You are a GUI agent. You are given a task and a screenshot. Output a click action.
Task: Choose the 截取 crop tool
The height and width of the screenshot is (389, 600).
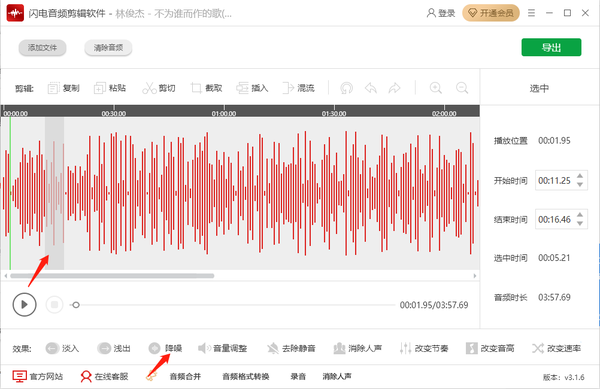click(206, 88)
